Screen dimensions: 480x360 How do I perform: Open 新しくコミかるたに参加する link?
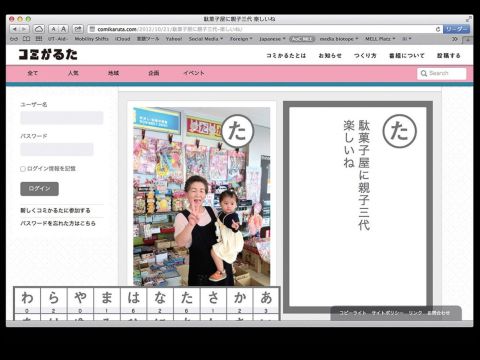[x=55, y=211]
